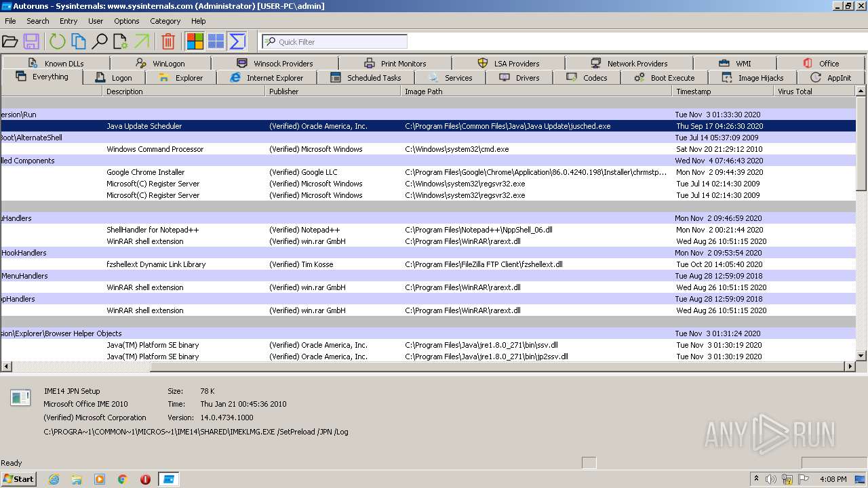Sort by the Publisher column header

point(333,91)
